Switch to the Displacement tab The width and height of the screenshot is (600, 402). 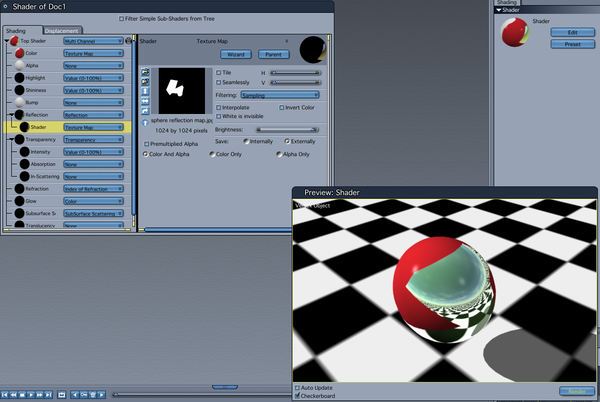tap(61, 31)
